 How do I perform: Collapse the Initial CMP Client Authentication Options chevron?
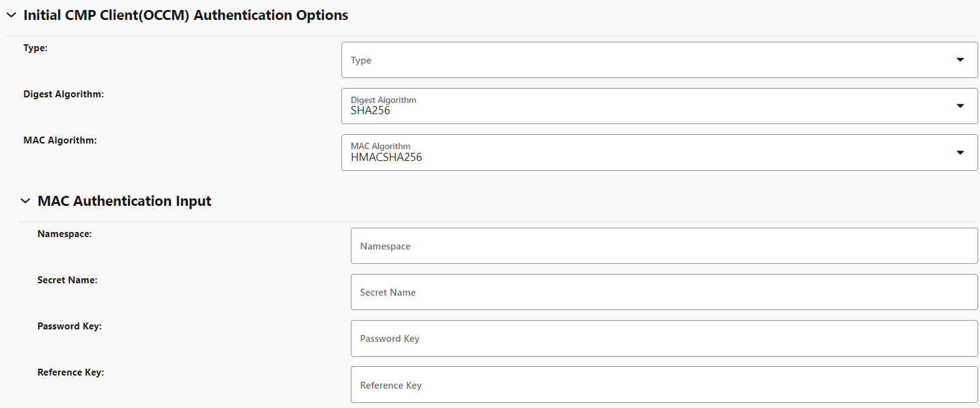pos(11,15)
